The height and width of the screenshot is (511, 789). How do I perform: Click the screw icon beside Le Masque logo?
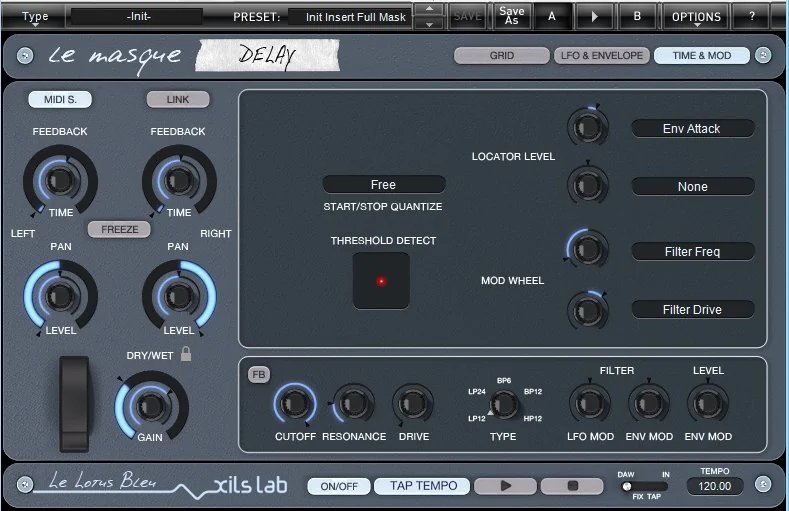click(25, 56)
